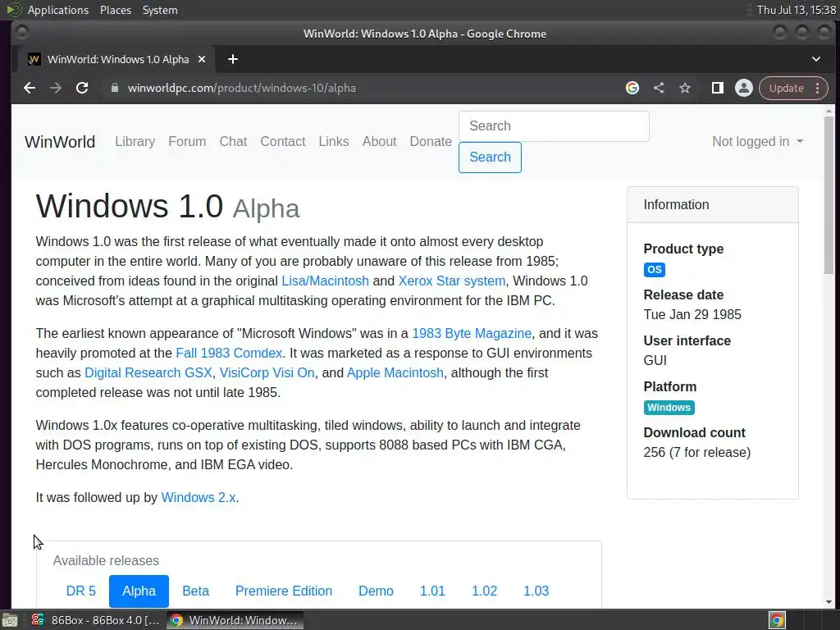Select the WinWorld: Windows 1.0 Alpha tab

click(116, 59)
